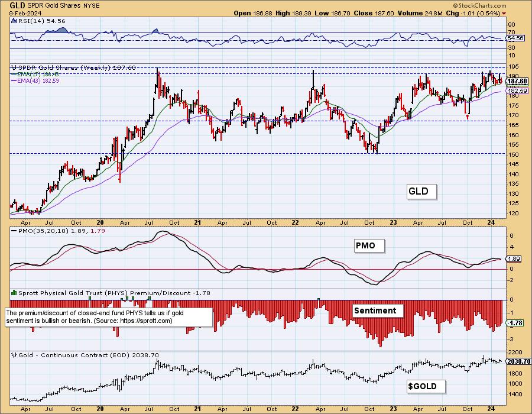This screenshot has height=414, width=532.
Task: Click the $GOLD annotation box
Action: coord(426,387)
